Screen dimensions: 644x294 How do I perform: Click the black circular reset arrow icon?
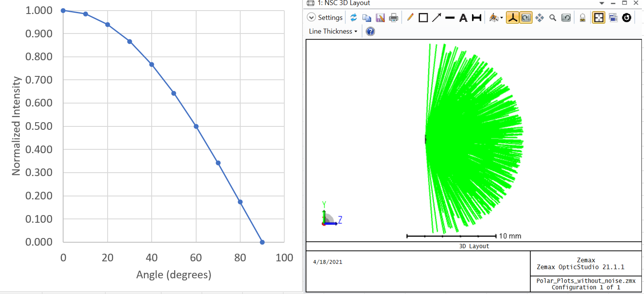click(627, 17)
